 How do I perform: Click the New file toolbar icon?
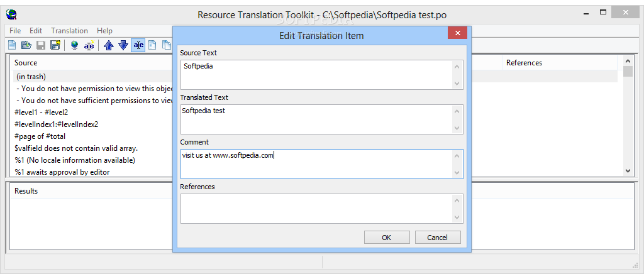13,45
